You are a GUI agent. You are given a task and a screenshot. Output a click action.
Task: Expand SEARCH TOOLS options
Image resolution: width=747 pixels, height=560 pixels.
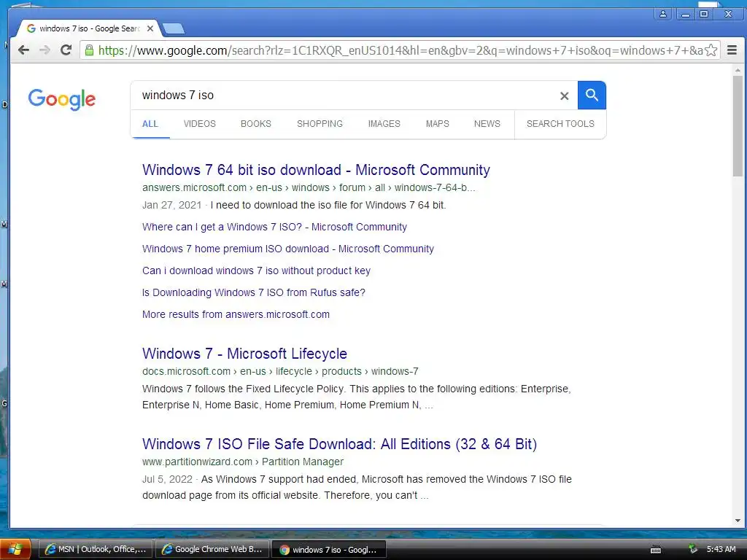point(560,124)
